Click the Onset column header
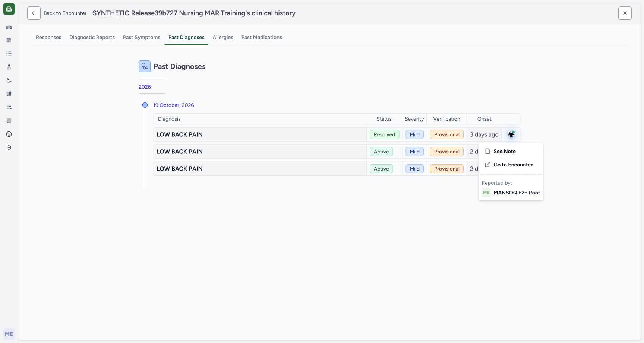 (484, 119)
